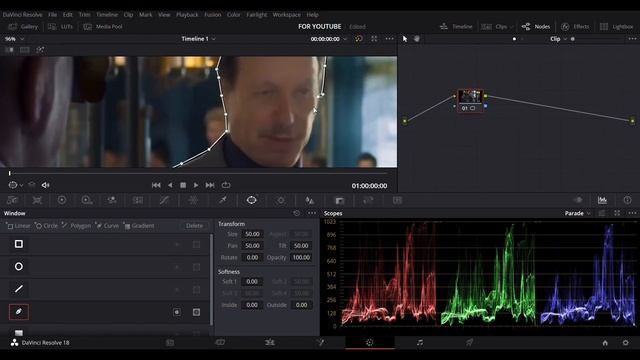Toggle mask mode on the curve window row
Image resolution: width=640 pixels, height=360 pixels.
(x=196, y=312)
